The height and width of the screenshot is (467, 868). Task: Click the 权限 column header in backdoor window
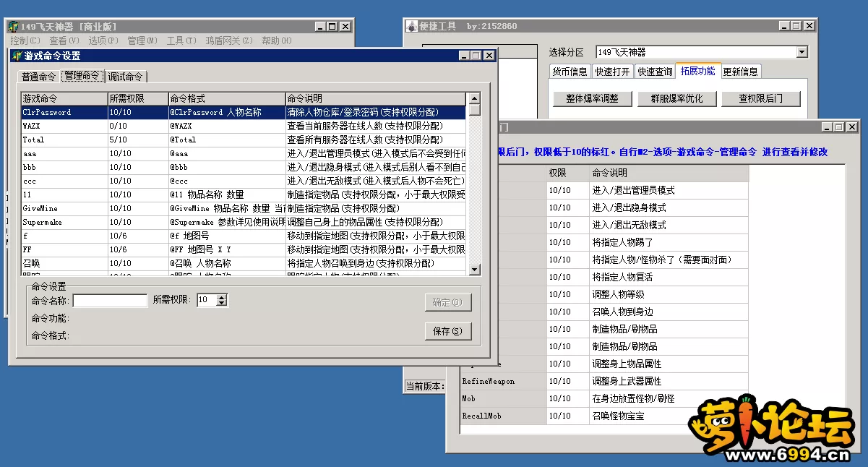[567, 173]
